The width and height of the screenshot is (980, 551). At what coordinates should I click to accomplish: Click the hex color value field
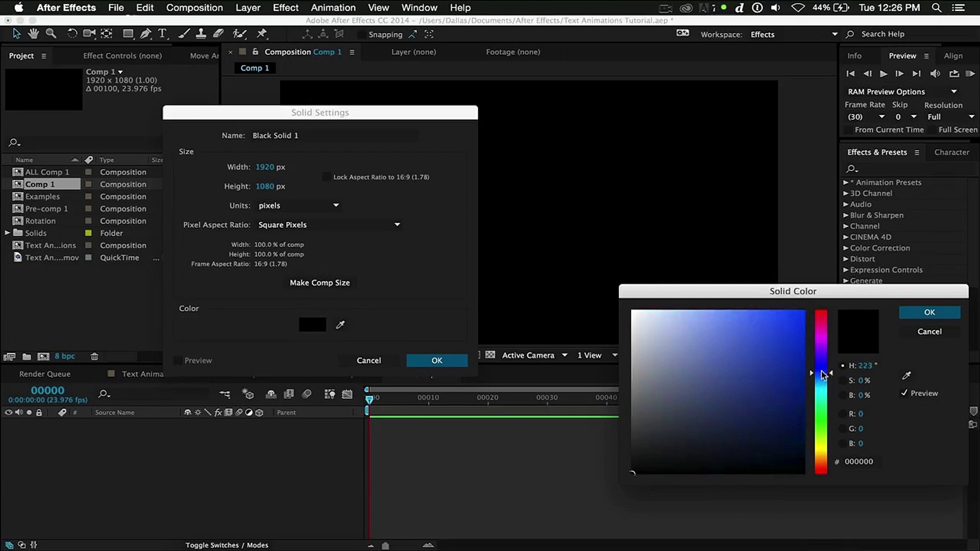click(x=859, y=462)
